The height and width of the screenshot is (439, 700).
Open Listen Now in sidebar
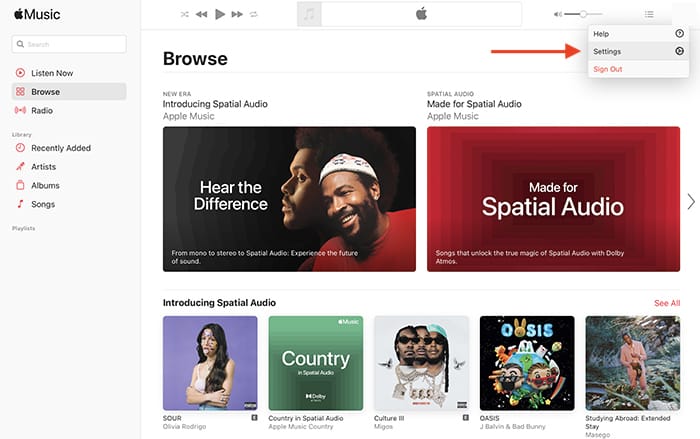69,73
